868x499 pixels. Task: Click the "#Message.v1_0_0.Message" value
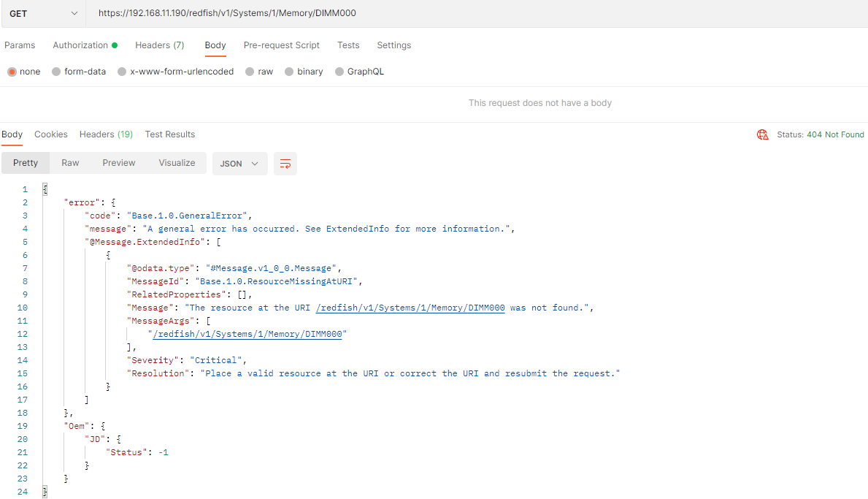coord(272,269)
